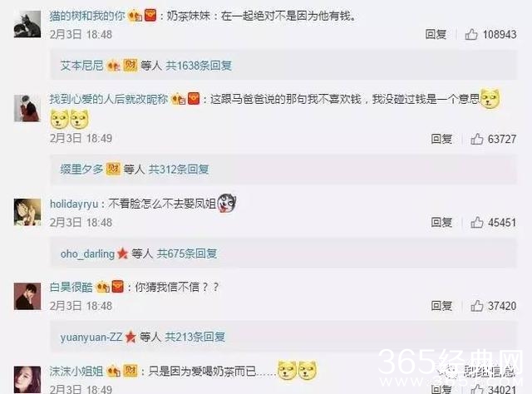Expand 共675条回复 replies thread
The width and height of the screenshot is (532, 394).
click(186, 254)
